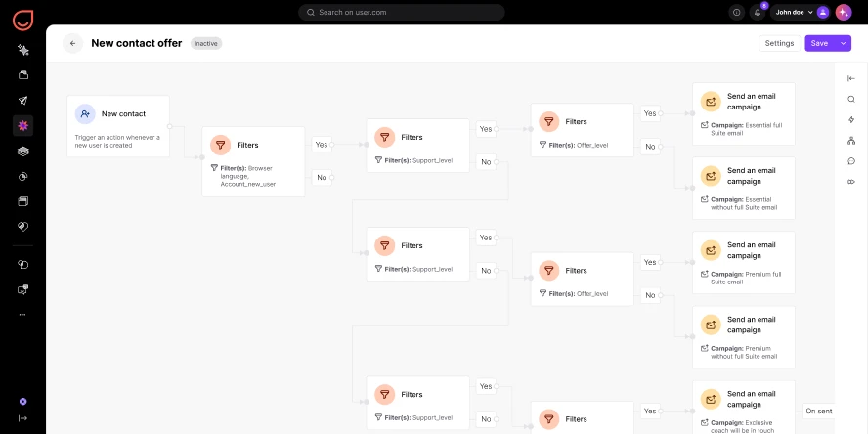
Task: Click the Inactive status badge
Action: pos(206,43)
